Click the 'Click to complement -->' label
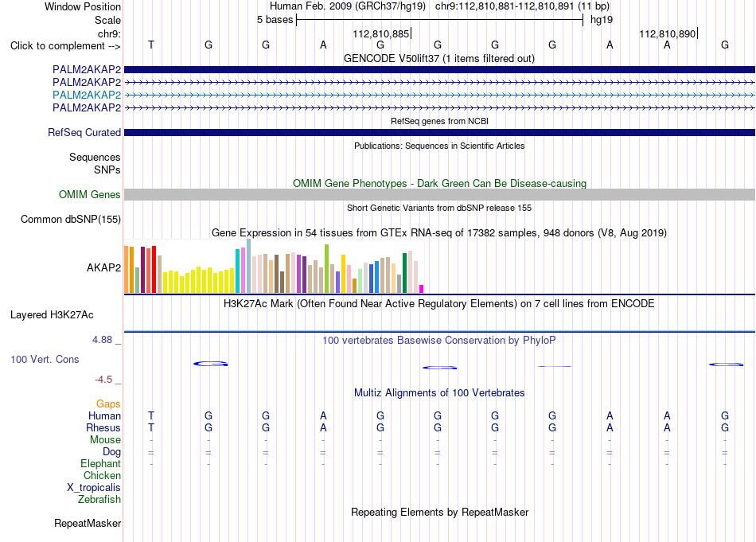Screen dimensions: 756x542 click(x=65, y=46)
